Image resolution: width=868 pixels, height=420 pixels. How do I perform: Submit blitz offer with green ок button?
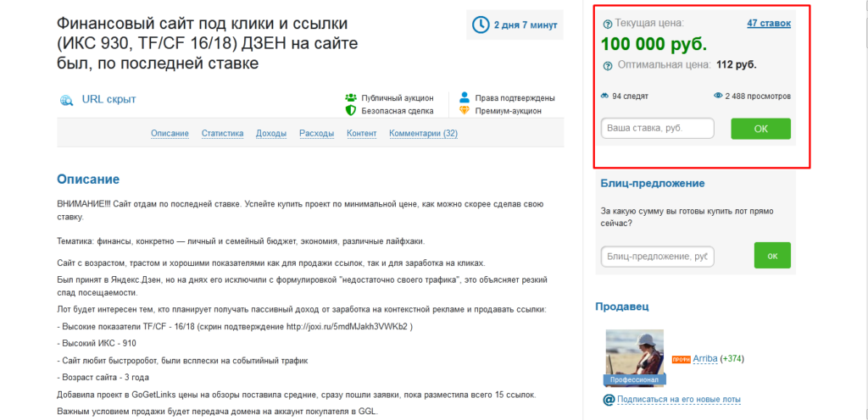771,255
